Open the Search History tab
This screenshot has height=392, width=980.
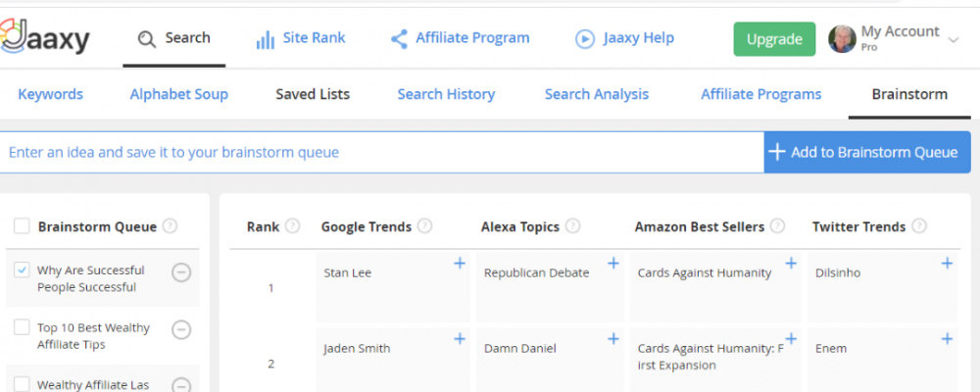point(446,94)
